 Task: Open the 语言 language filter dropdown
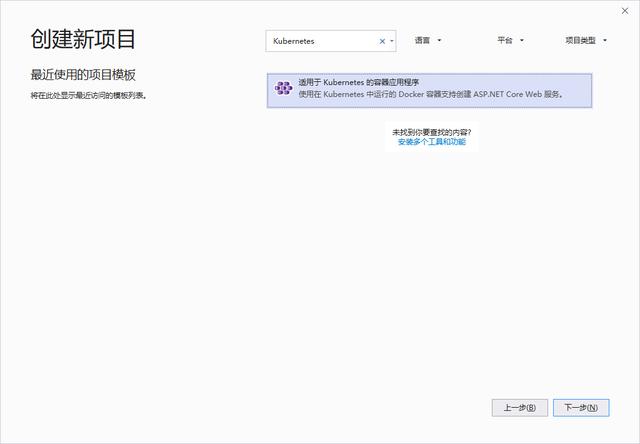(428, 40)
